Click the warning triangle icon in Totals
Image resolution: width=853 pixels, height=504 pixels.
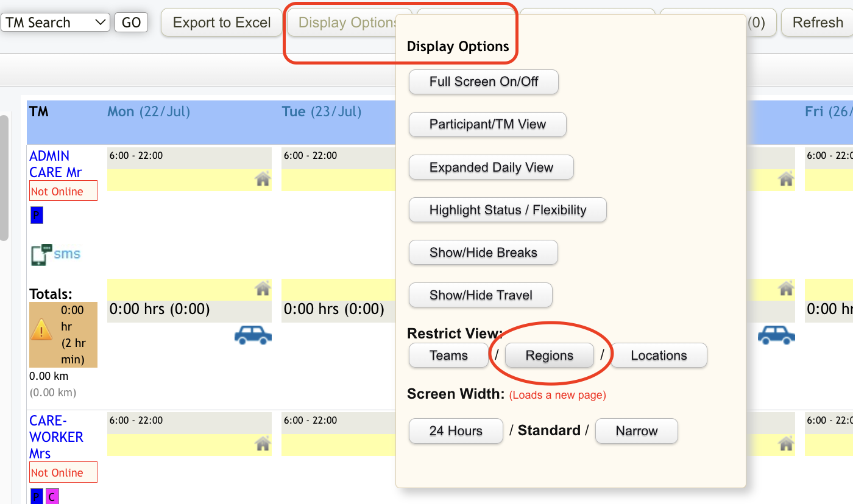[x=41, y=331]
